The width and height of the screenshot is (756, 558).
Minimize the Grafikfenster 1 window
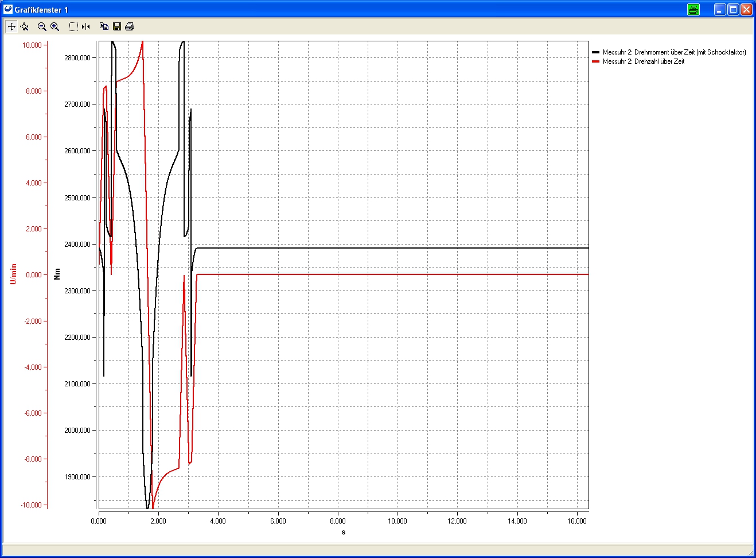point(720,9)
